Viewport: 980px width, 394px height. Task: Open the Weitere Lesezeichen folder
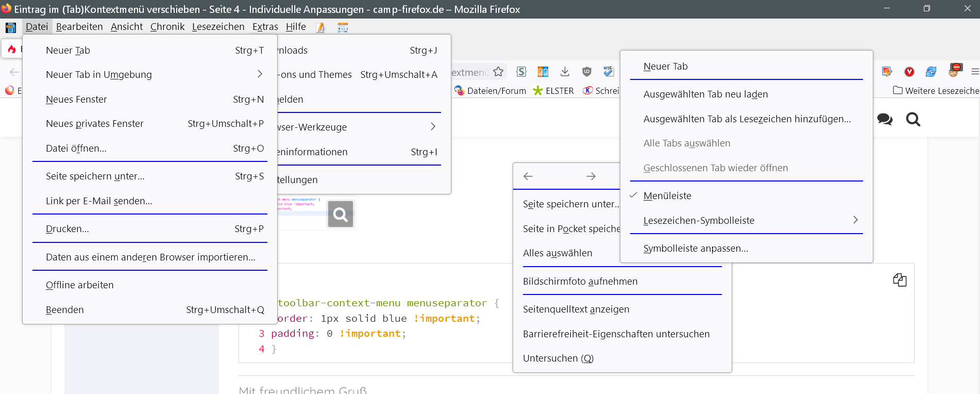click(936, 91)
